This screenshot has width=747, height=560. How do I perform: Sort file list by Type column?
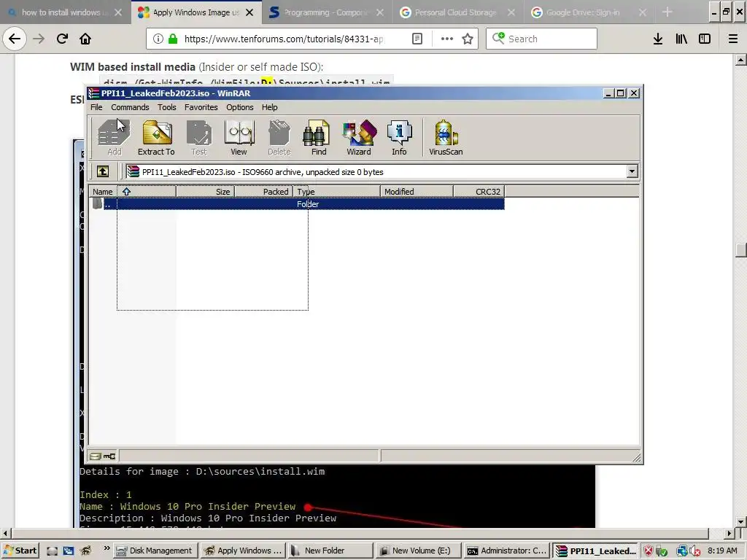point(336,192)
